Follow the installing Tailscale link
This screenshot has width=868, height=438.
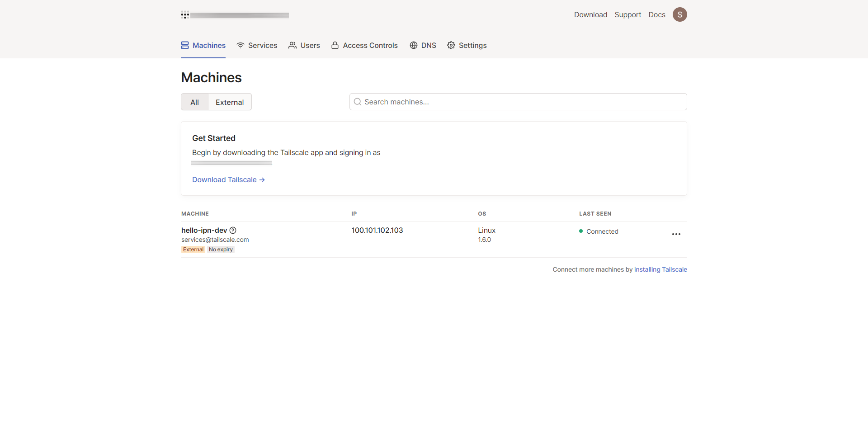[x=660, y=269]
